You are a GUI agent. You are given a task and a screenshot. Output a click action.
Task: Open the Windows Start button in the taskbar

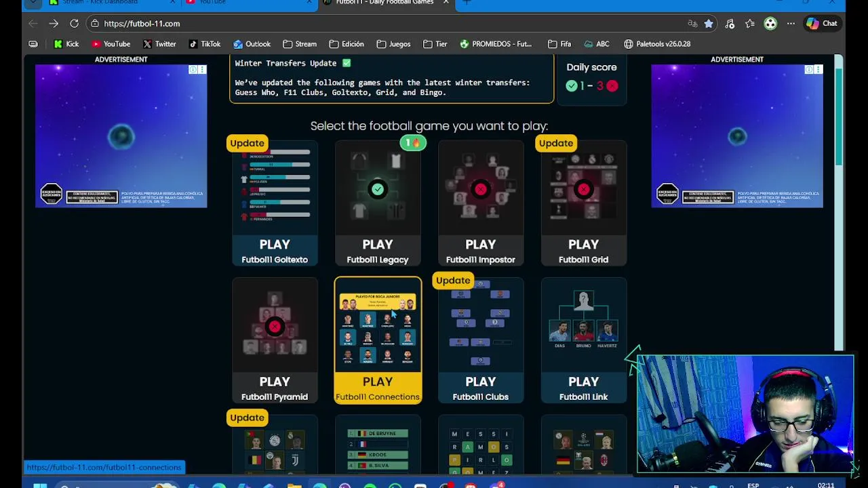click(39, 485)
